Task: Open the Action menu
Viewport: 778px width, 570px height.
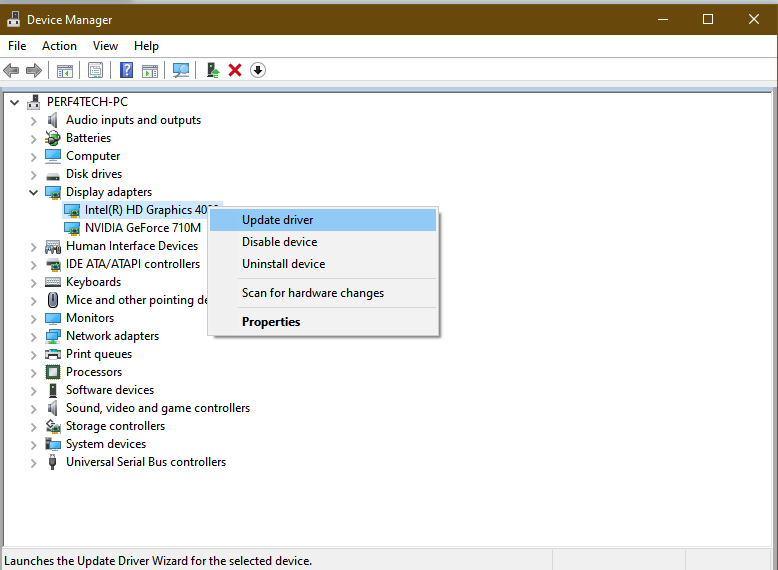Action: 59,46
